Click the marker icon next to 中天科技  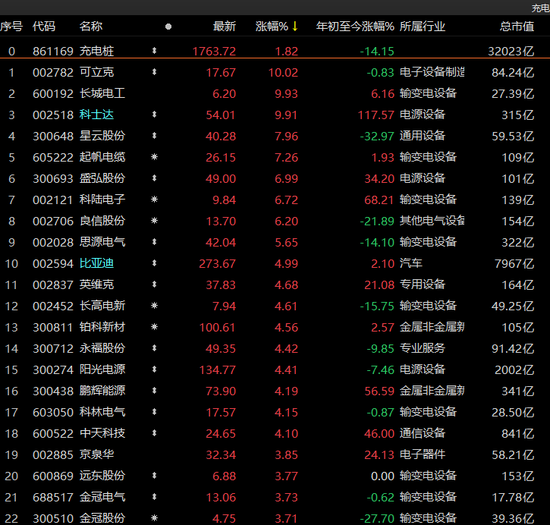[x=154, y=433]
